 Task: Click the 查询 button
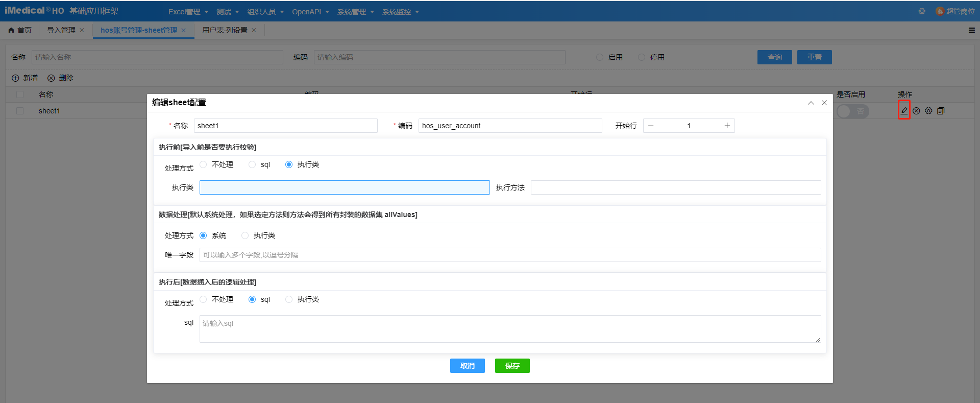775,57
